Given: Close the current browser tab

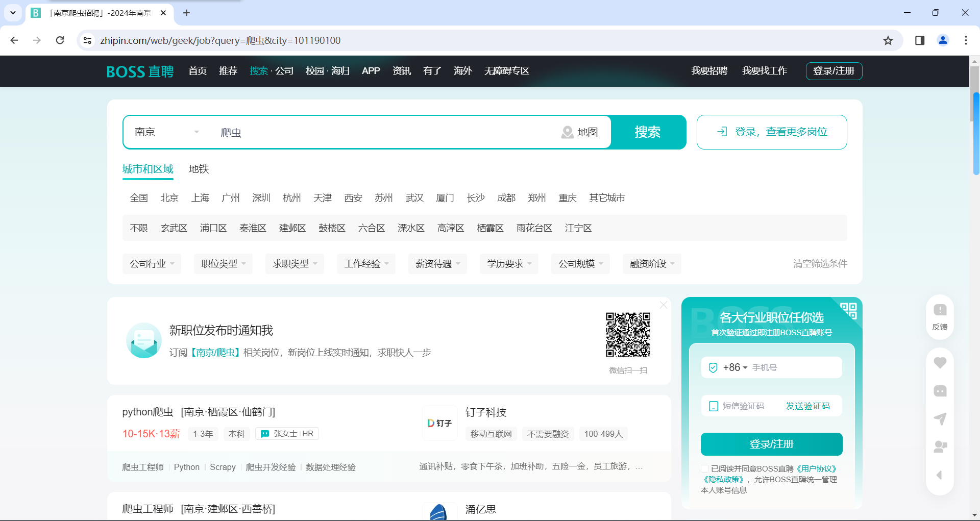Looking at the screenshot, I should click(163, 13).
